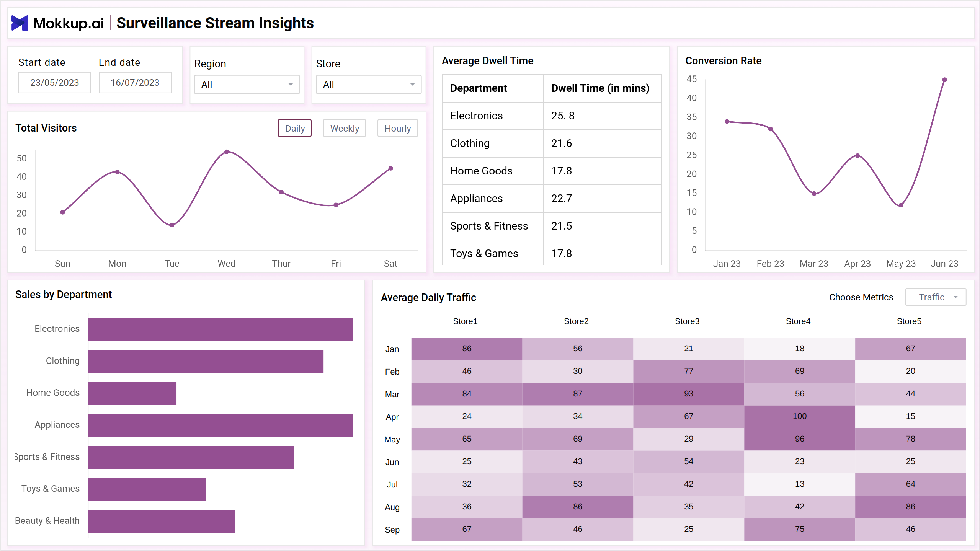
Task: Select Toys & Games dwell table row
Action: click(552, 253)
